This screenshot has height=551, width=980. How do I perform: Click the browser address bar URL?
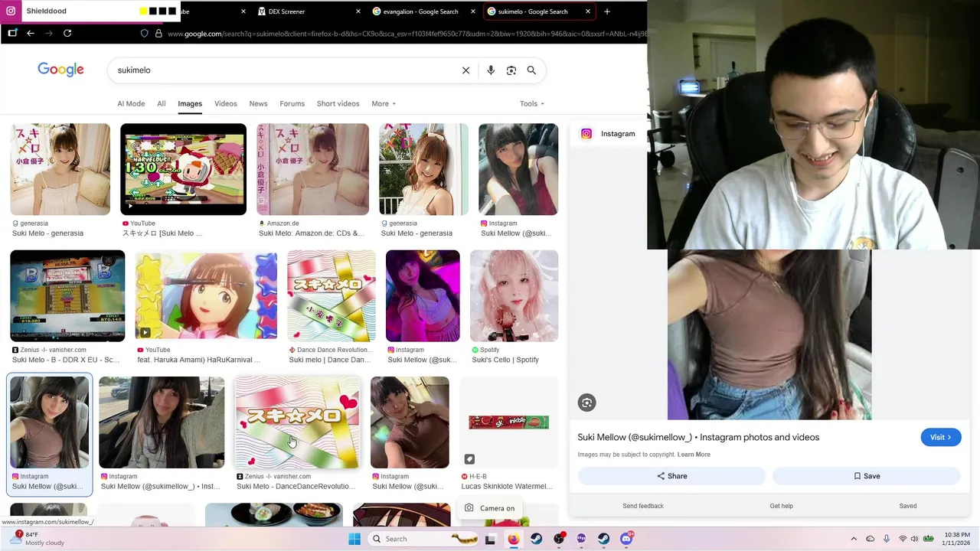[x=406, y=34]
